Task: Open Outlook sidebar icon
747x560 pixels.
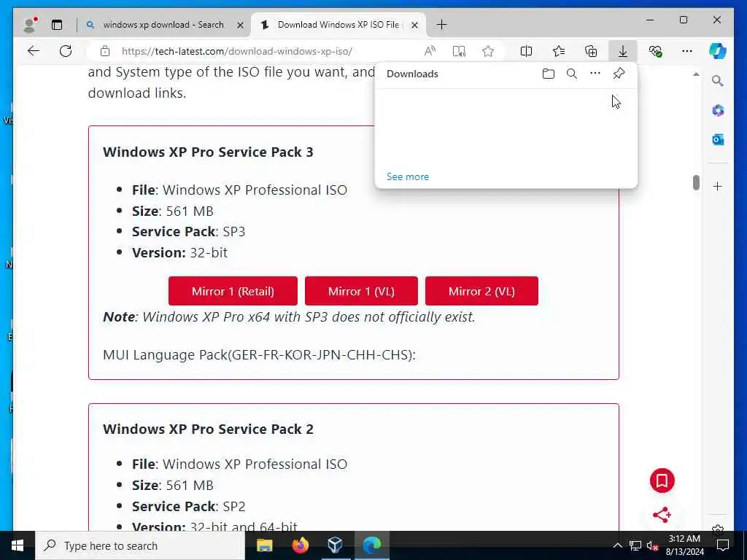Action: [718, 139]
